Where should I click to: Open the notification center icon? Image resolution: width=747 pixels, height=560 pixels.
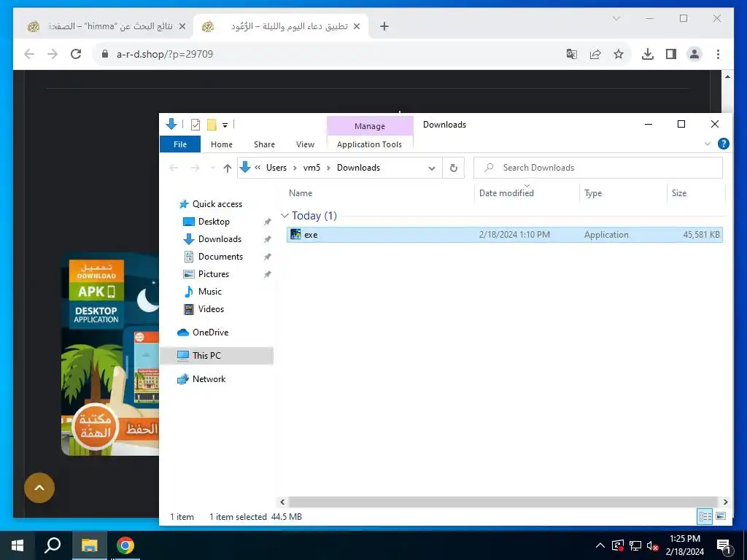pos(724,546)
